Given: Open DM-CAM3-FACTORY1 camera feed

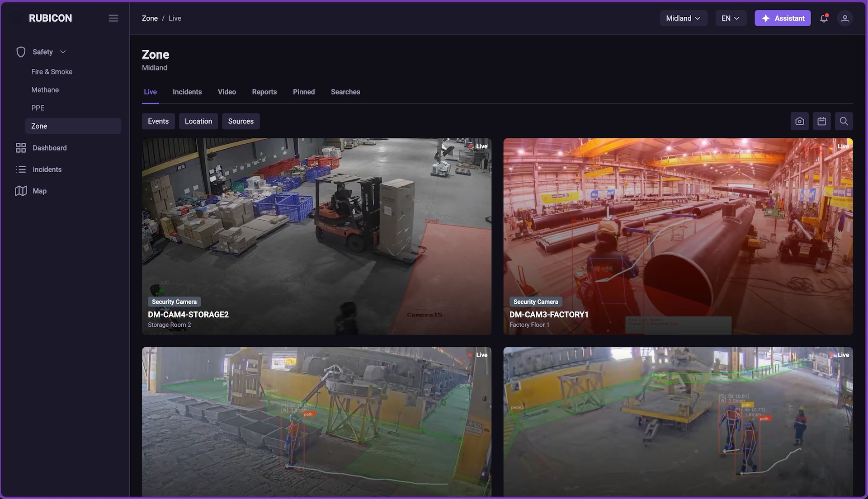Looking at the screenshot, I should coord(678,236).
